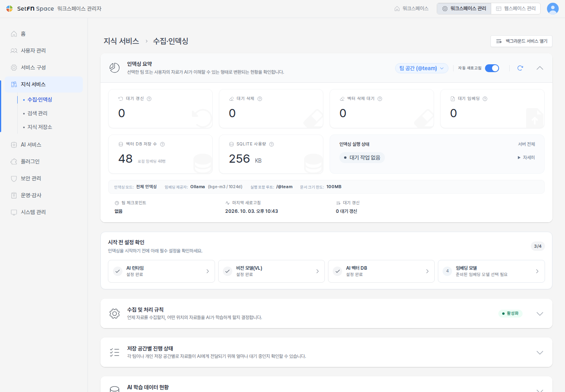Toggle the 자동 새로고침 switch
565x392 pixels.
tap(492, 68)
